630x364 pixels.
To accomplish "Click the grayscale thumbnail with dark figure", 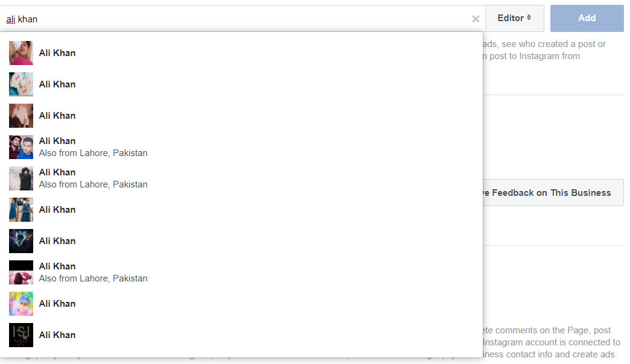I will [x=21, y=178].
